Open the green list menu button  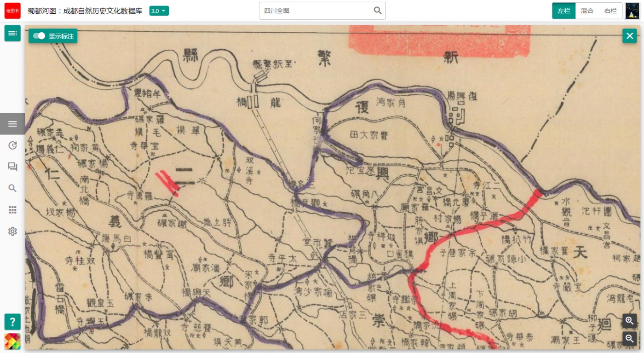(x=12, y=33)
